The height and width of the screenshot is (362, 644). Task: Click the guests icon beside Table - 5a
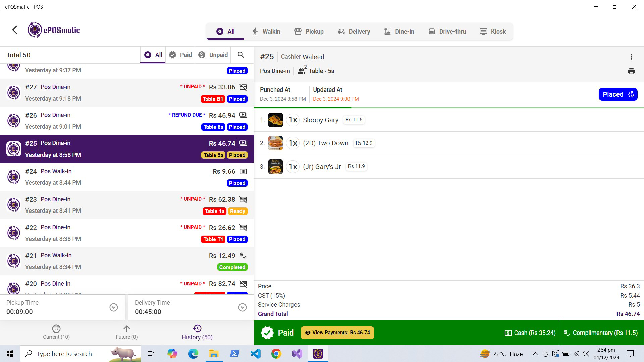coord(302,70)
